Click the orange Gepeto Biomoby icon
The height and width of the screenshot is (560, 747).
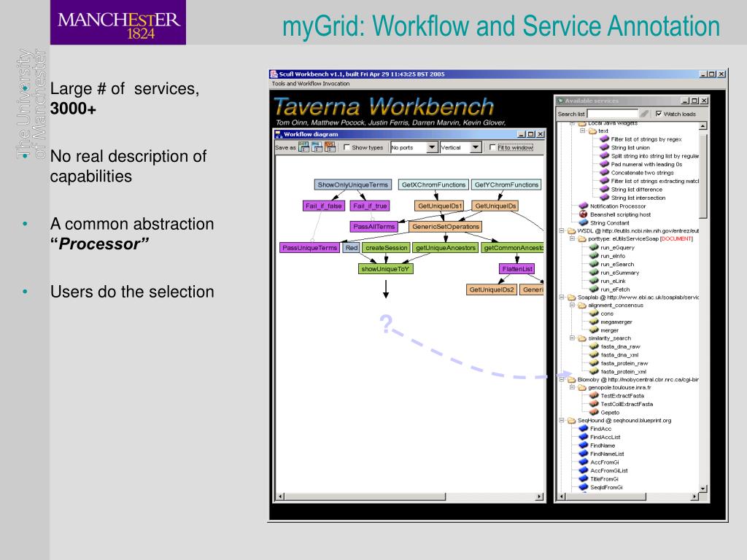pyautogui.click(x=594, y=412)
